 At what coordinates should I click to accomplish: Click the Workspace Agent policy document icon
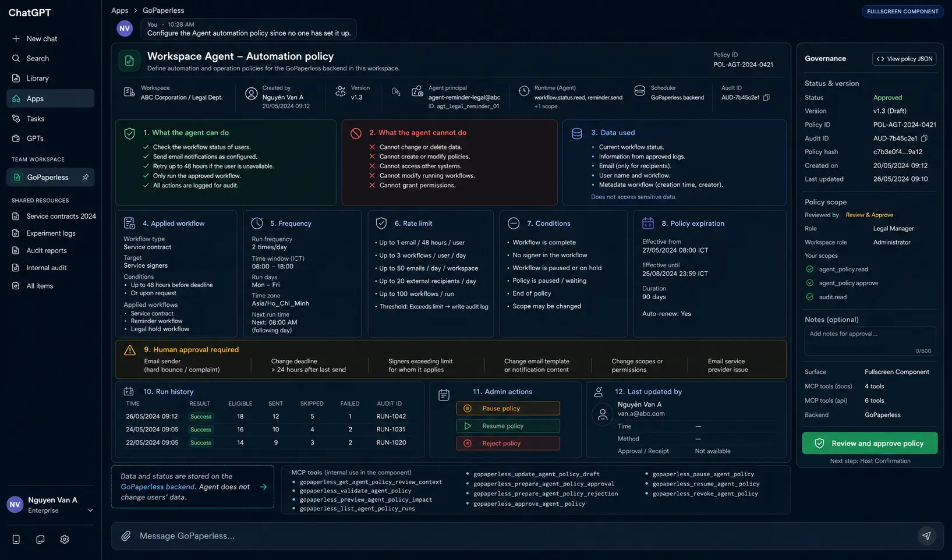coord(129,61)
